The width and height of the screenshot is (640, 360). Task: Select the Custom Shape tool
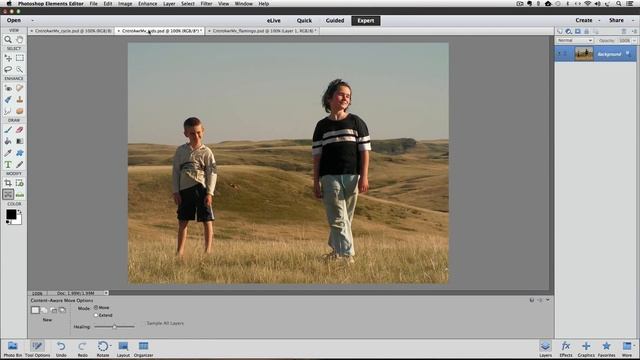[20, 153]
